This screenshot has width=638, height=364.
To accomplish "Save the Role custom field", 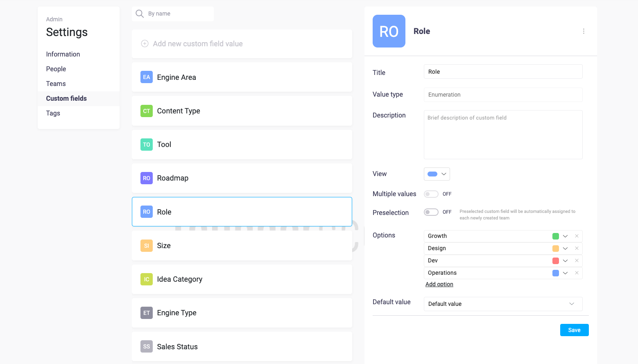I will tap(574, 330).
